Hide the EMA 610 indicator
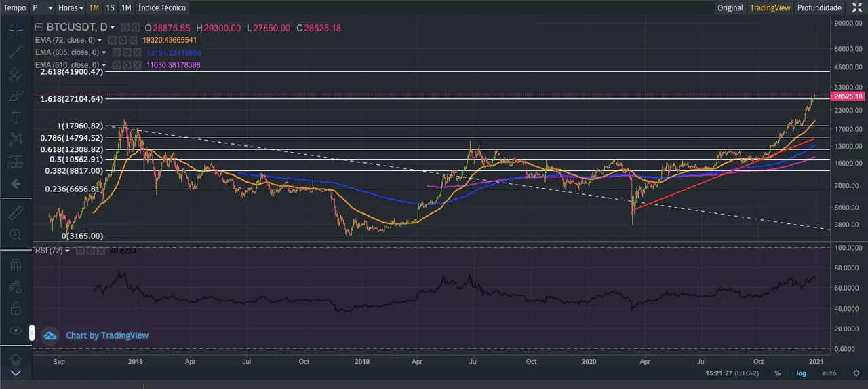 click(117, 64)
